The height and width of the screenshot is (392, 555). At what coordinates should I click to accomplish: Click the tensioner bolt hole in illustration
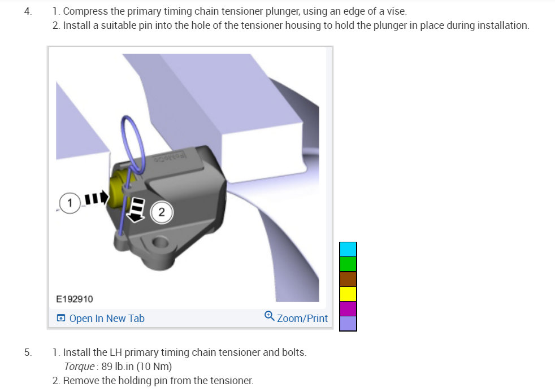tap(161, 242)
